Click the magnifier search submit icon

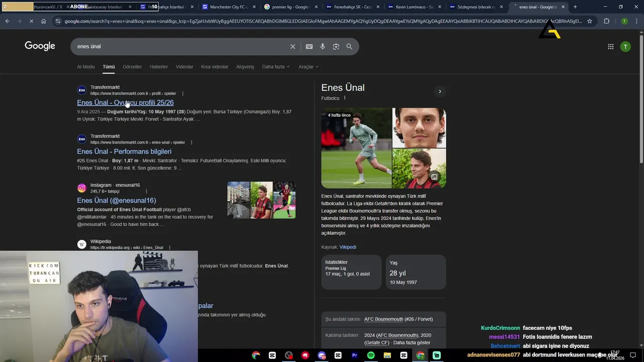point(349,46)
